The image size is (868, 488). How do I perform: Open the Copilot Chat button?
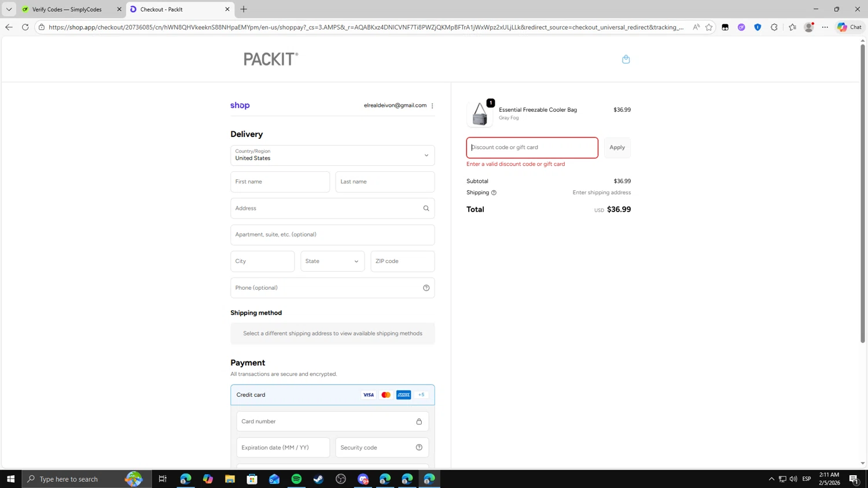pyautogui.click(x=850, y=27)
